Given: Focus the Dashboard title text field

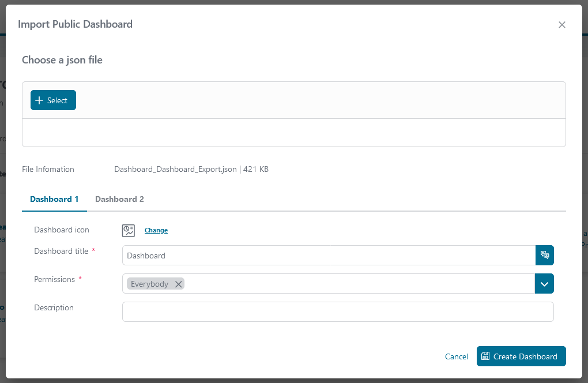Looking at the screenshot, I should click(x=329, y=256).
